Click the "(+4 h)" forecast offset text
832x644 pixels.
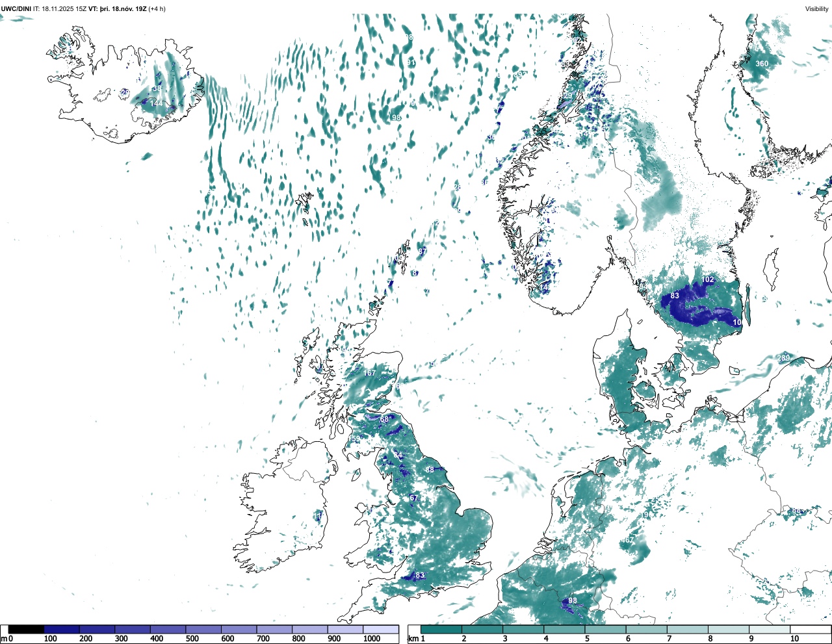click(x=157, y=9)
